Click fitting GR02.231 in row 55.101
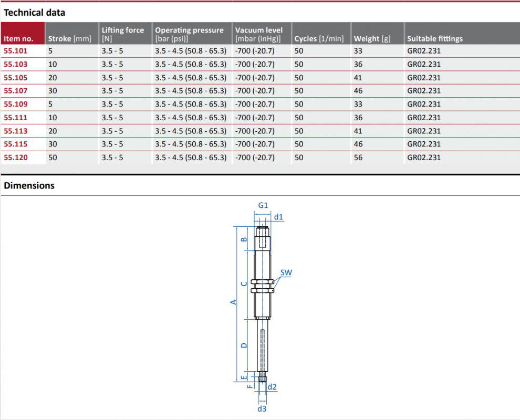Screen dimensions: 520x420 point(424,51)
